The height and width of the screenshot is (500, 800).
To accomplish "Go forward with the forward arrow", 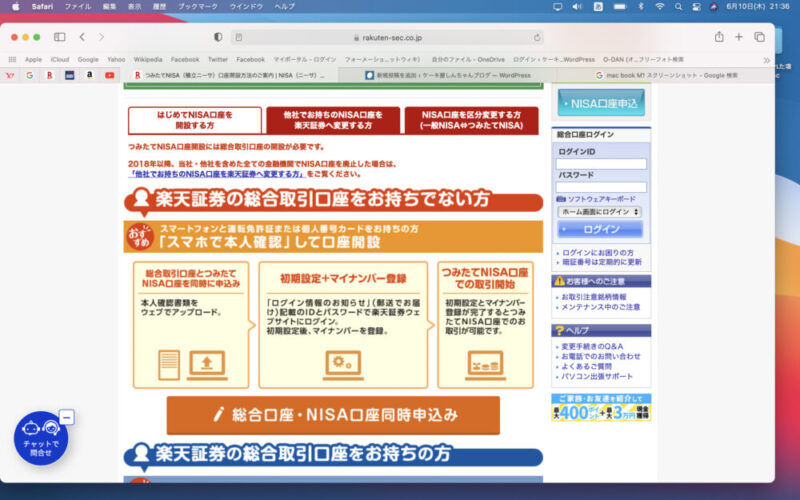I will coord(102,37).
